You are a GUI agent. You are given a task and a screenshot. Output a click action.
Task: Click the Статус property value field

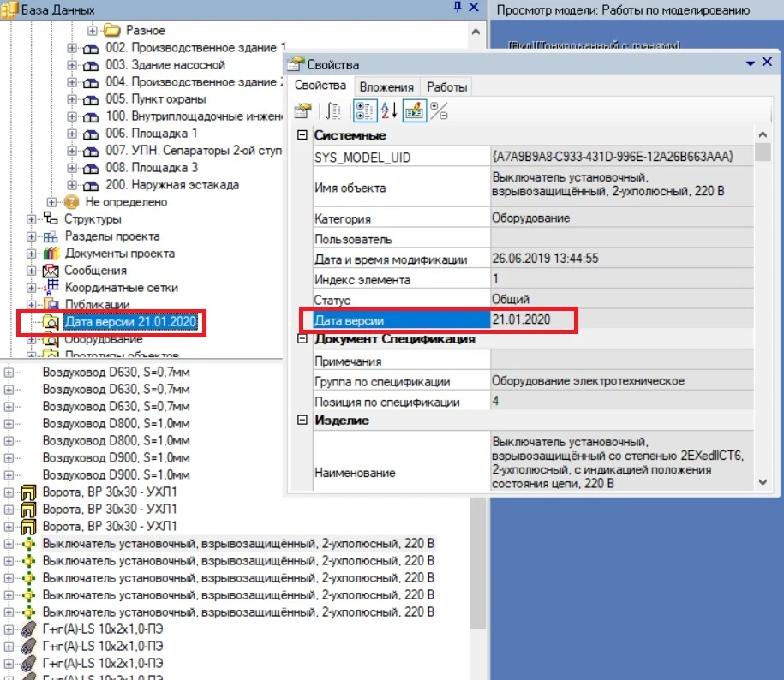(x=617, y=300)
